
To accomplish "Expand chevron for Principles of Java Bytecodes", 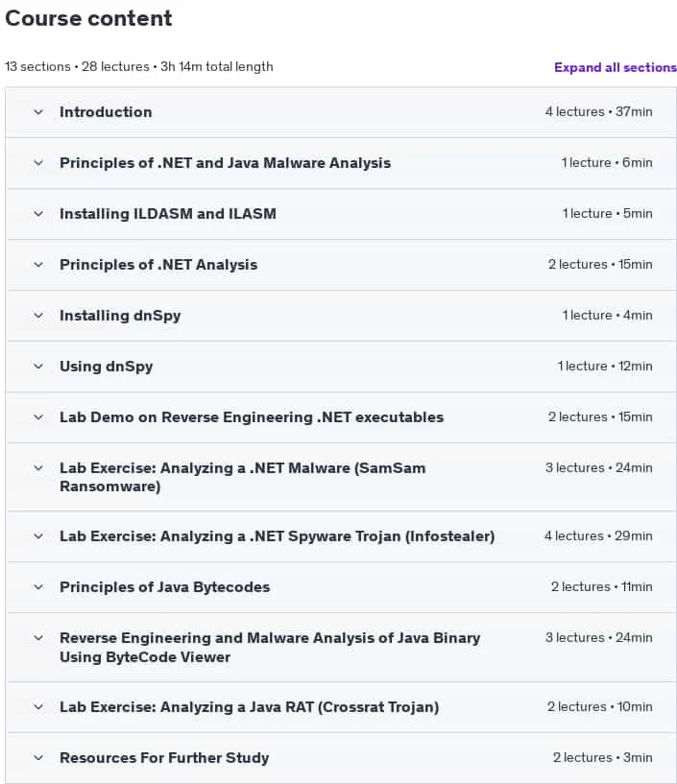I will 38,587.
